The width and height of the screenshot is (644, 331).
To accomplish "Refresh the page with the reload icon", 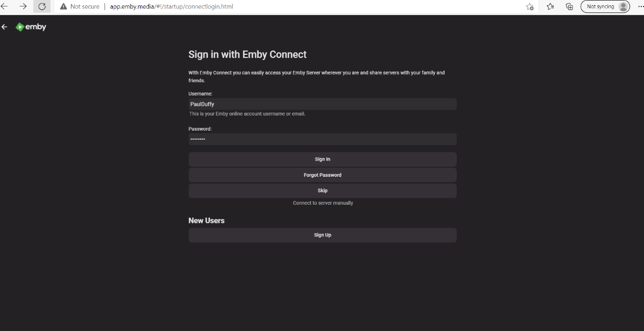I will point(42,6).
